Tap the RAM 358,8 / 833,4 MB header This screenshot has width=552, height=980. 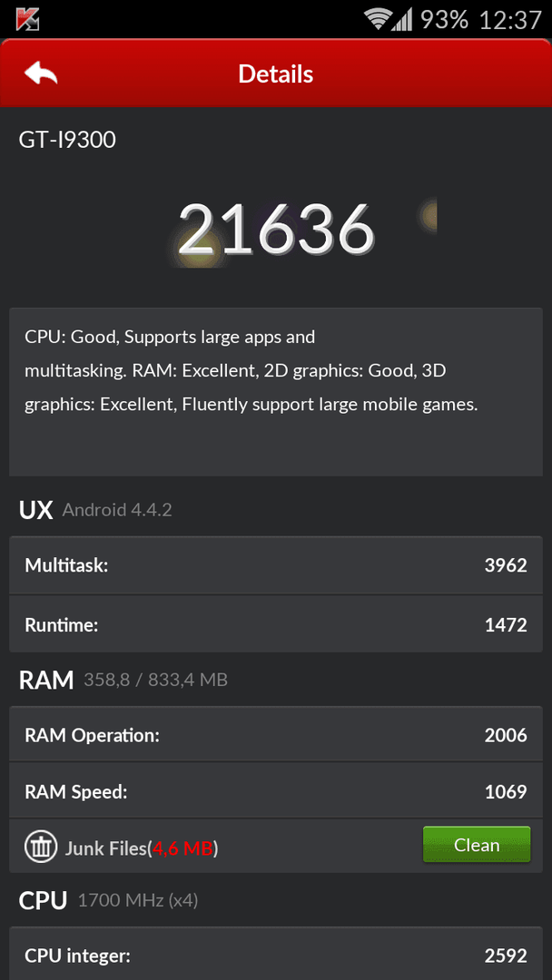click(x=123, y=680)
